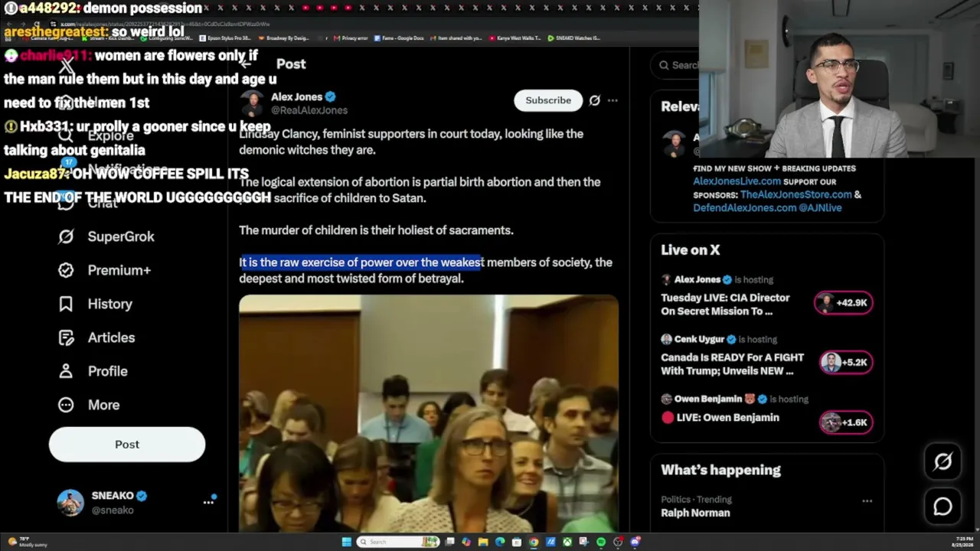Click the Windows taskbar search box

coord(398,542)
